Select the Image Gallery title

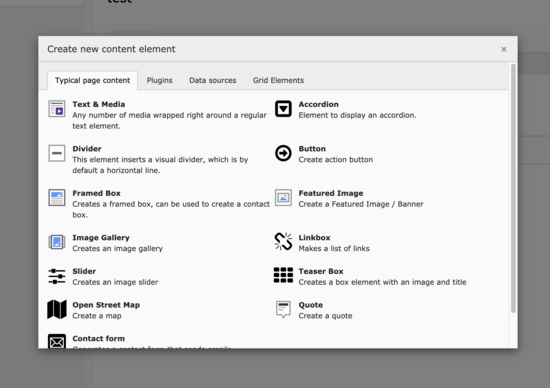pos(101,238)
